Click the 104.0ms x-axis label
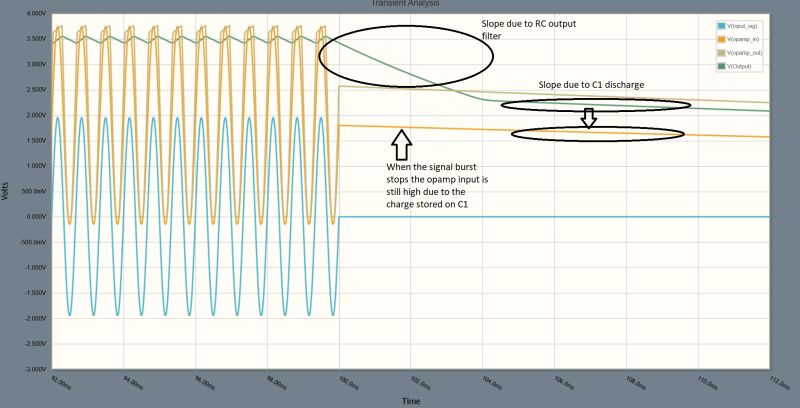This screenshot has height=408, width=800. [492, 382]
